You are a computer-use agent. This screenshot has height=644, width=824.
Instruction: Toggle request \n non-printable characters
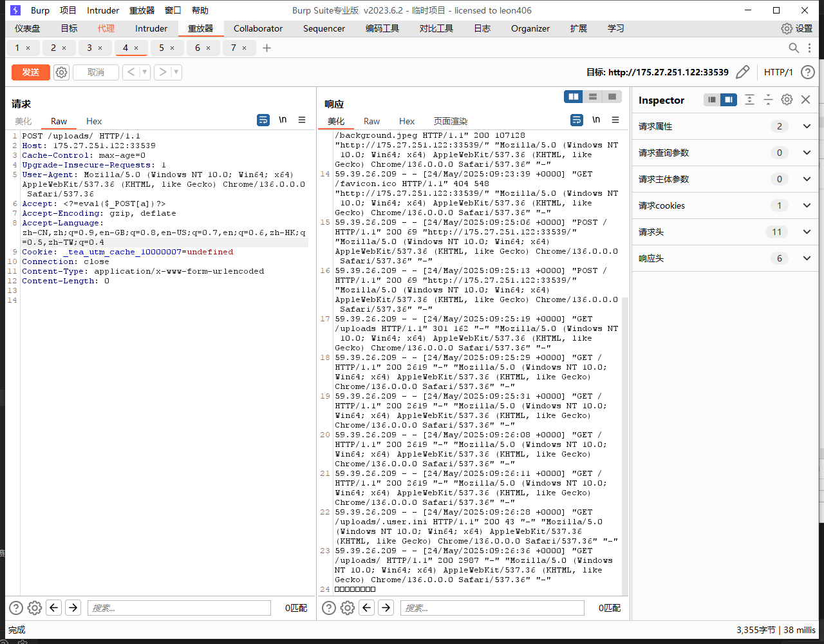(x=283, y=120)
